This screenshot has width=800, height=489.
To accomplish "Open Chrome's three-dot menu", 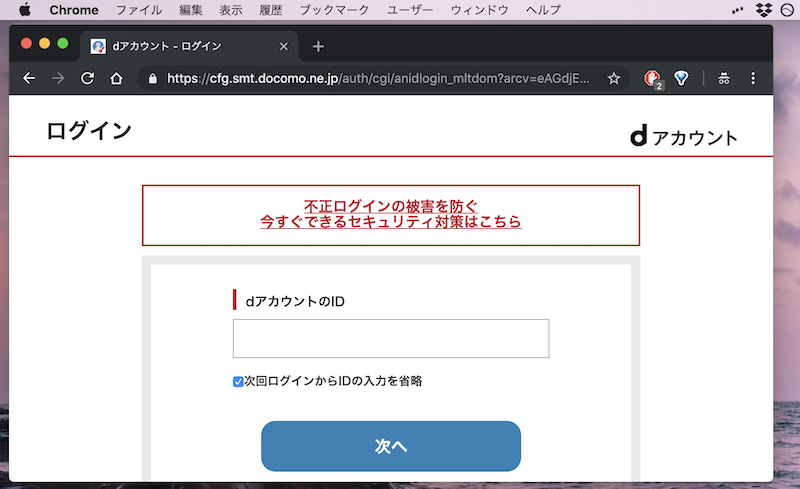I will point(753,78).
